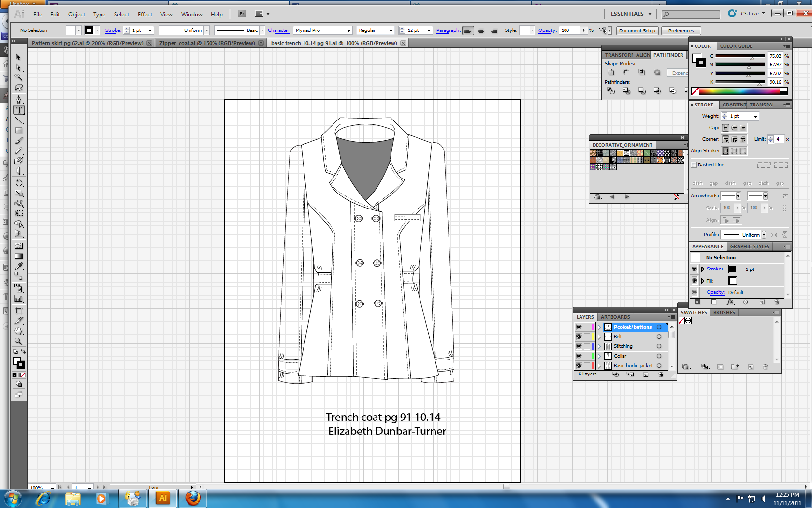This screenshot has height=508, width=812.
Task: Open the Pathfinder Divide option
Action: click(x=610, y=90)
